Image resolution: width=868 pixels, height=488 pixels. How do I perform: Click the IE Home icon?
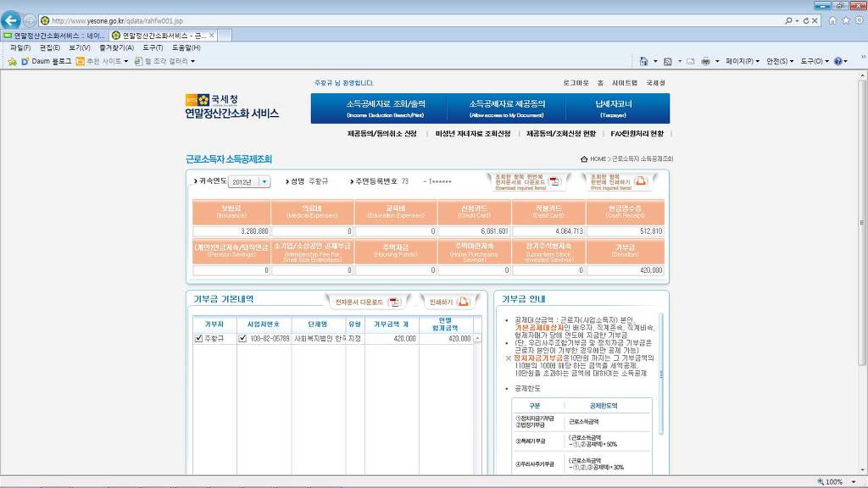(x=832, y=19)
